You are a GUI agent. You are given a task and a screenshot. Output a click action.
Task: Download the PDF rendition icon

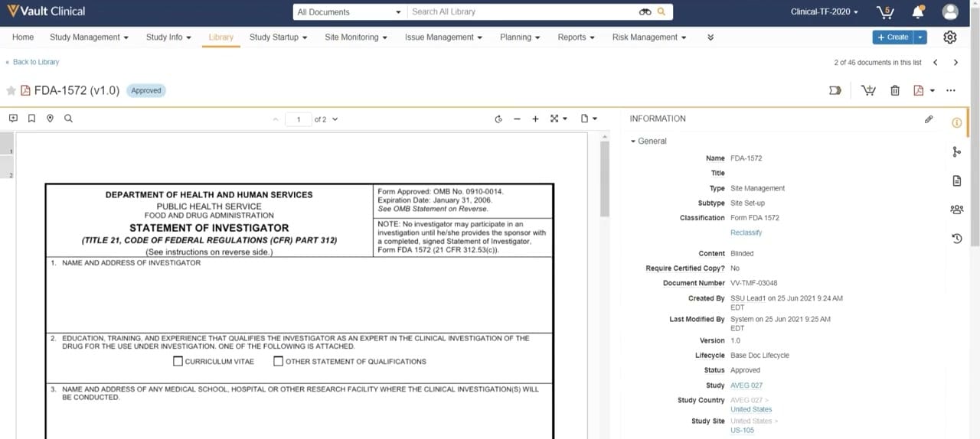(919, 90)
